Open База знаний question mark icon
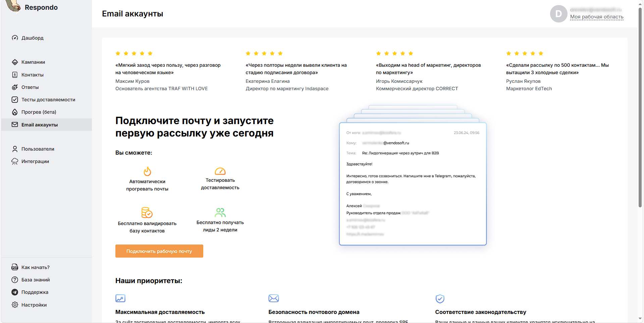 click(x=15, y=279)
